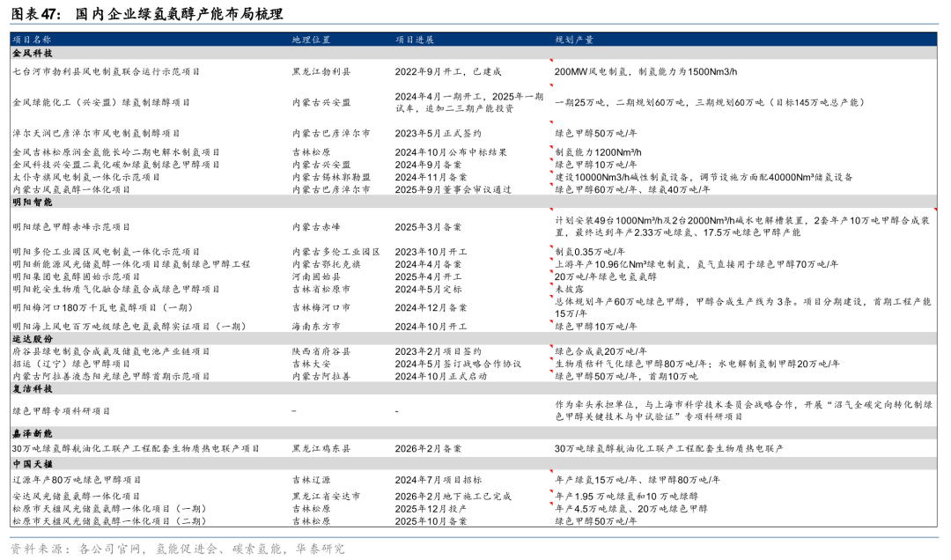Select the '黑龙江勃利县' location cell
This screenshot has width=951, height=560.
pyautogui.click(x=321, y=71)
